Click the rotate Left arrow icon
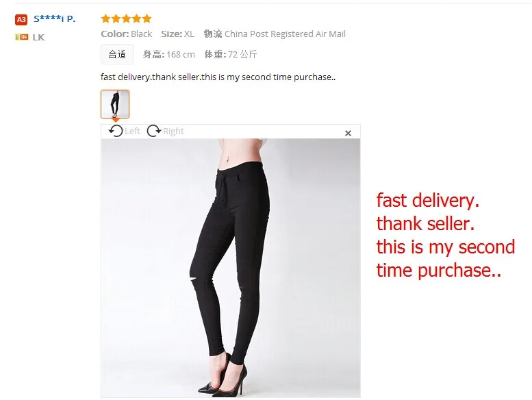 [x=116, y=131]
